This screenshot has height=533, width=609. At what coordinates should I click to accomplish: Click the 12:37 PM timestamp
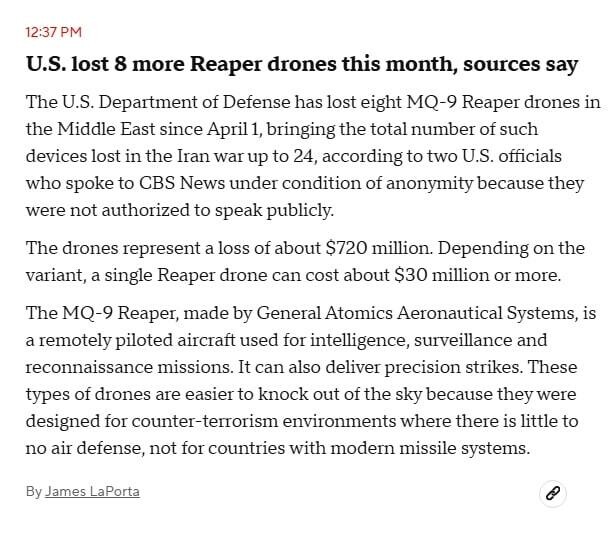[x=54, y=32]
